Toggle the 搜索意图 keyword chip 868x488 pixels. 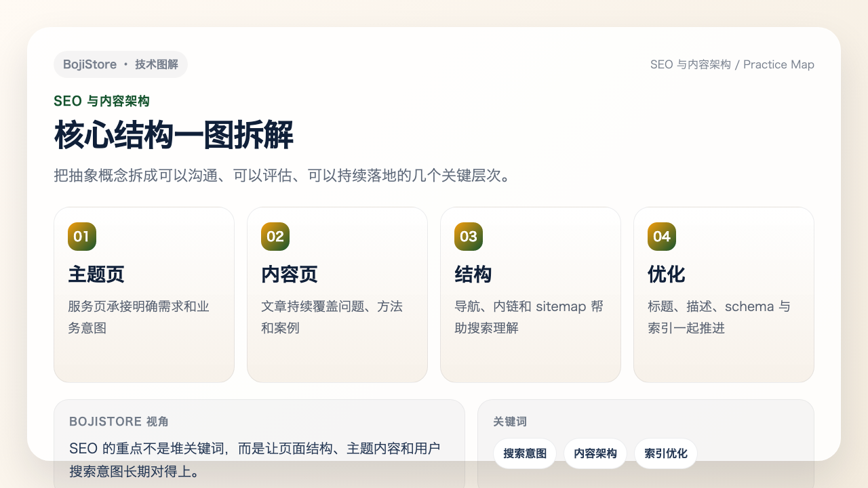[525, 453]
